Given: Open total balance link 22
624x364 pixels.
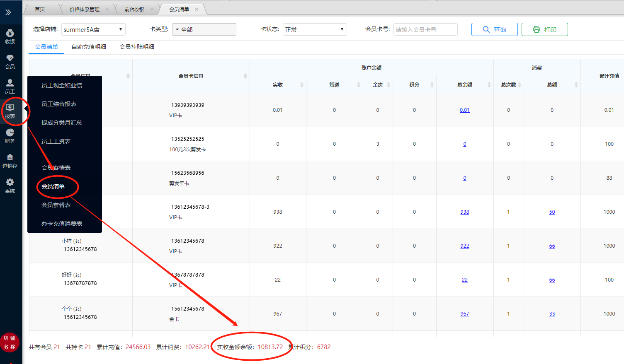Looking at the screenshot, I should click(x=465, y=280).
